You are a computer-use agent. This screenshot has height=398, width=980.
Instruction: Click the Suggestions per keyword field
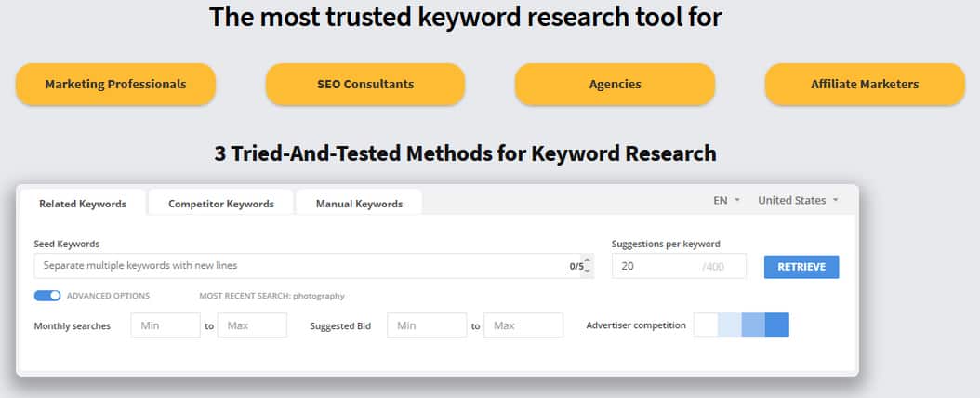pyautogui.click(x=656, y=267)
